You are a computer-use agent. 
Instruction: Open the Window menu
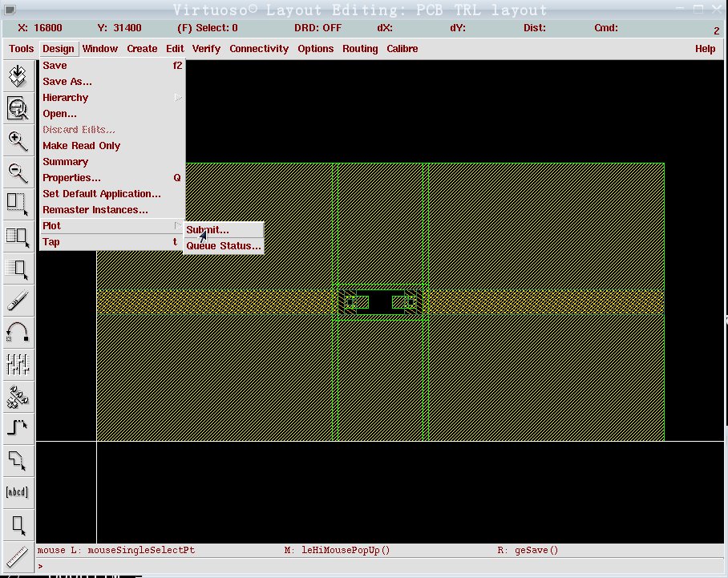[x=100, y=49]
